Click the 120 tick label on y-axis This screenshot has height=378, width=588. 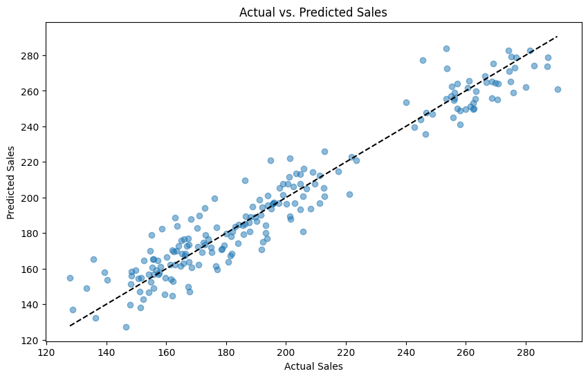[x=30, y=340]
